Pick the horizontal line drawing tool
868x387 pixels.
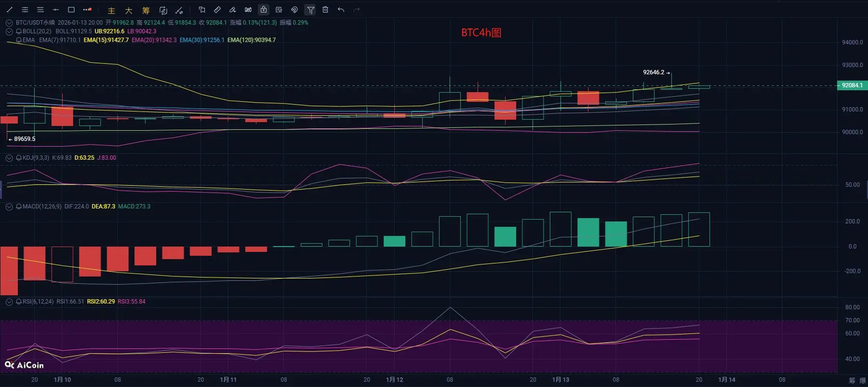coord(56,10)
